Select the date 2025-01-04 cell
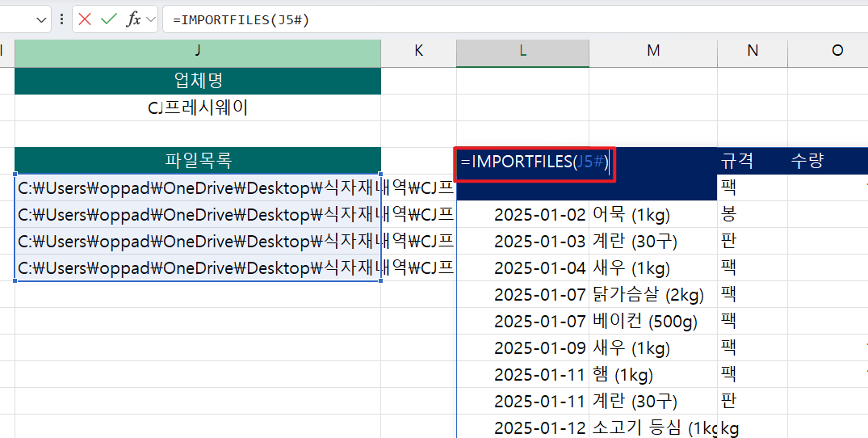This screenshot has height=438, width=868. coord(522,267)
